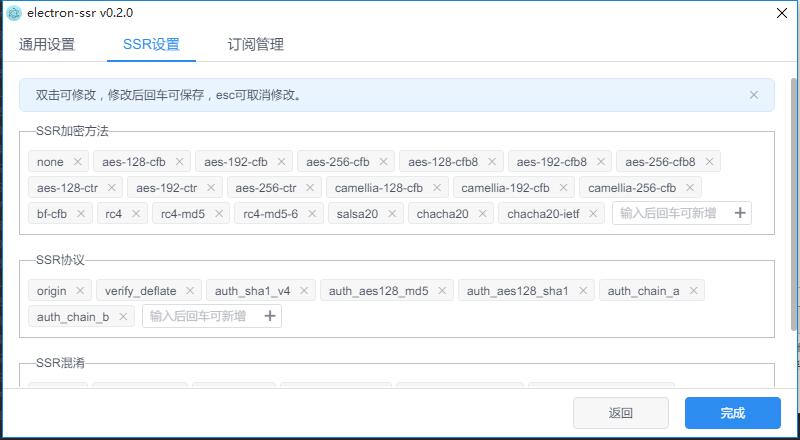Delete the rc4 tag
Image resolution: width=800 pixels, height=440 pixels.
click(136, 213)
